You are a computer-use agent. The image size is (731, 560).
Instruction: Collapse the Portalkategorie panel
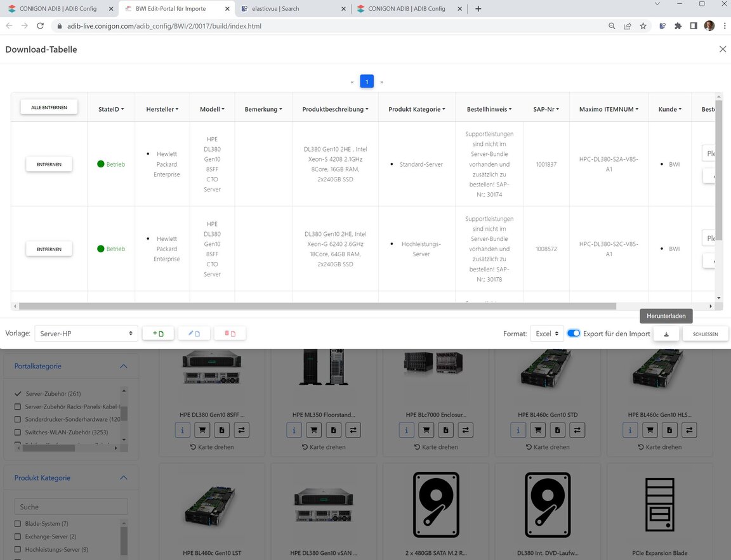pyautogui.click(x=124, y=366)
